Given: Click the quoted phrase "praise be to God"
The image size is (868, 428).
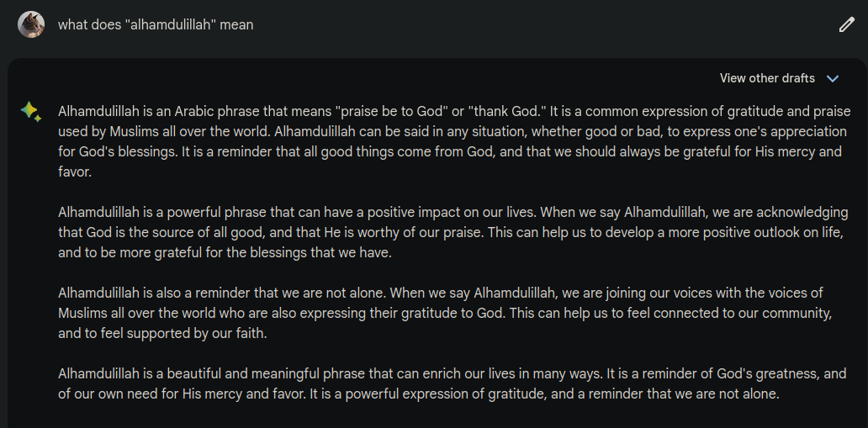Looking at the screenshot, I should 386,111.
